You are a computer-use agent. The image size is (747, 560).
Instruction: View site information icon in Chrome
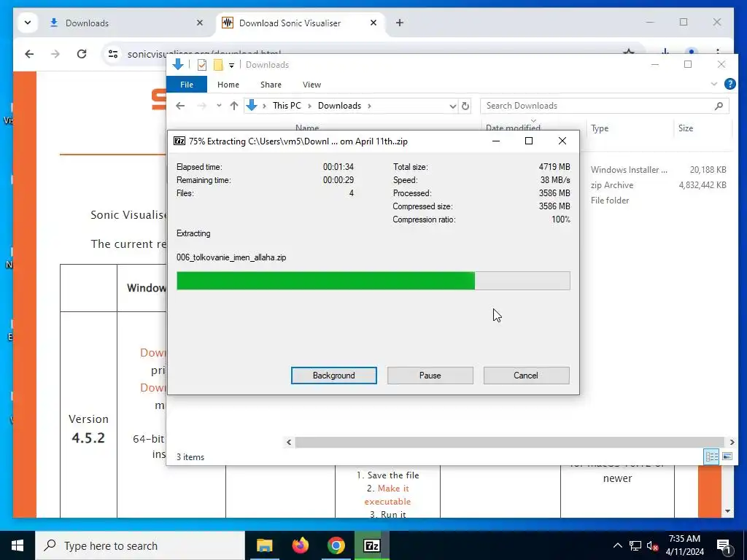(113, 54)
